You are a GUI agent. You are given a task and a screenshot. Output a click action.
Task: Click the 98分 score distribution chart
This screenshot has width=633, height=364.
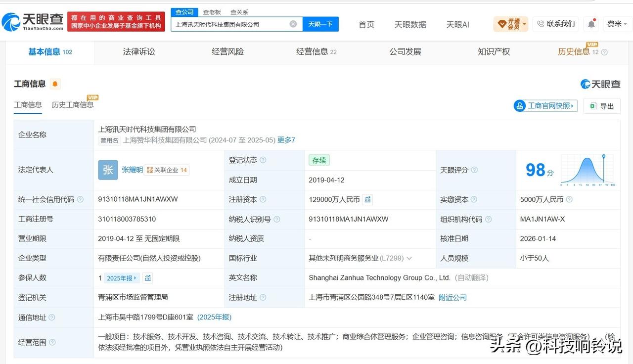[588, 170]
